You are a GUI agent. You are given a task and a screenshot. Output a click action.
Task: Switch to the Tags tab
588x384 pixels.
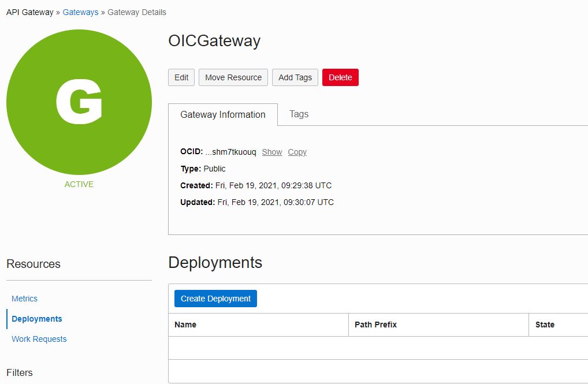point(299,114)
